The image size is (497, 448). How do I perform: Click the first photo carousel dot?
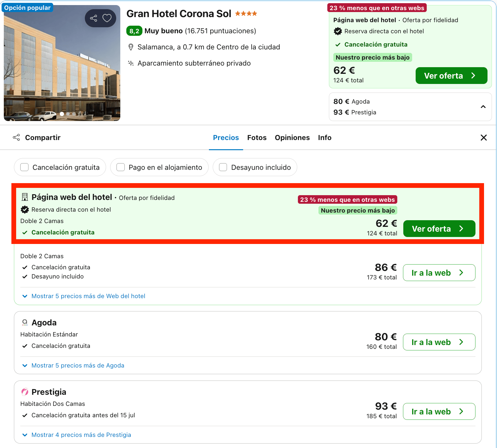coord(62,114)
